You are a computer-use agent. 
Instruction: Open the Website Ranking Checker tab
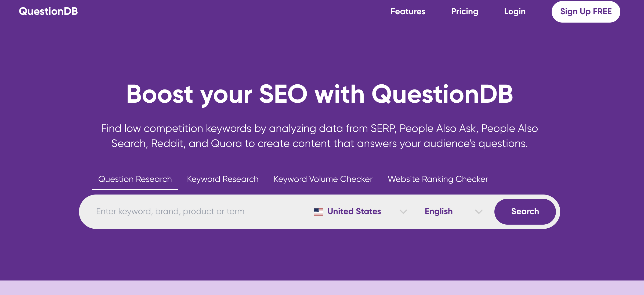pyautogui.click(x=438, y=179)
